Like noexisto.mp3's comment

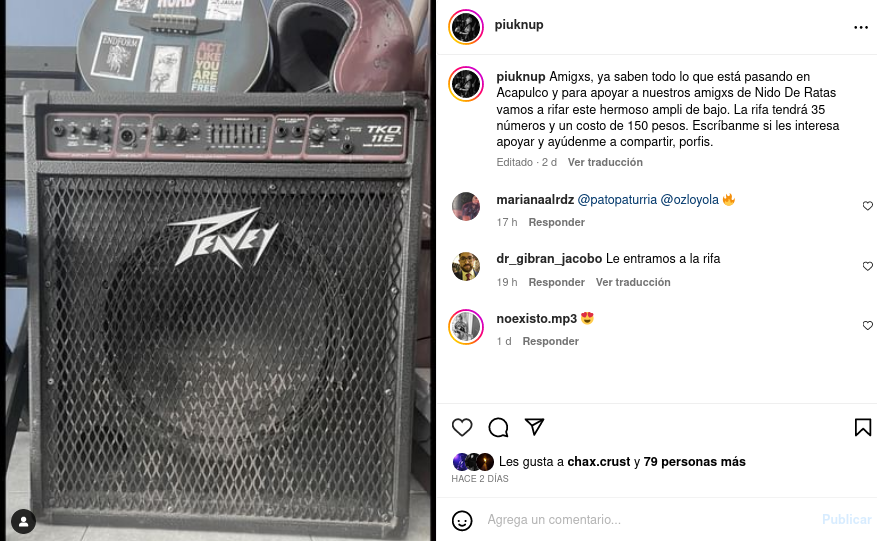pos(867,326)
